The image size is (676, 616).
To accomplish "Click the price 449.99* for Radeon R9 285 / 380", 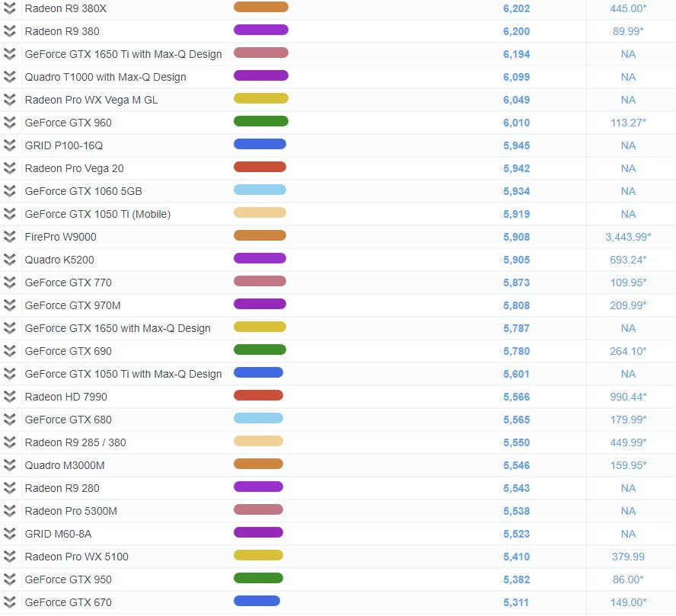I will [x=628, y=442].
